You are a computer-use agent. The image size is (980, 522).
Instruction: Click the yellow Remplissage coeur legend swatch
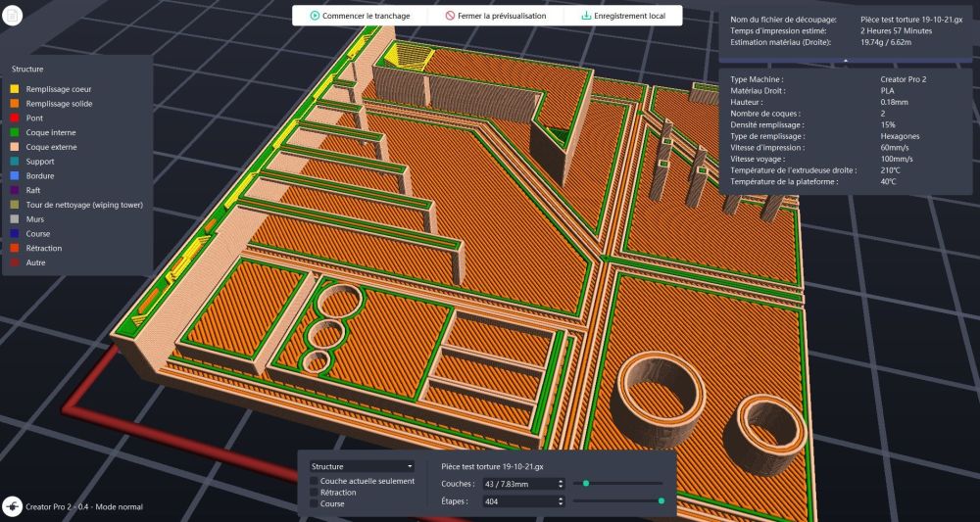[x=15, y=88]
